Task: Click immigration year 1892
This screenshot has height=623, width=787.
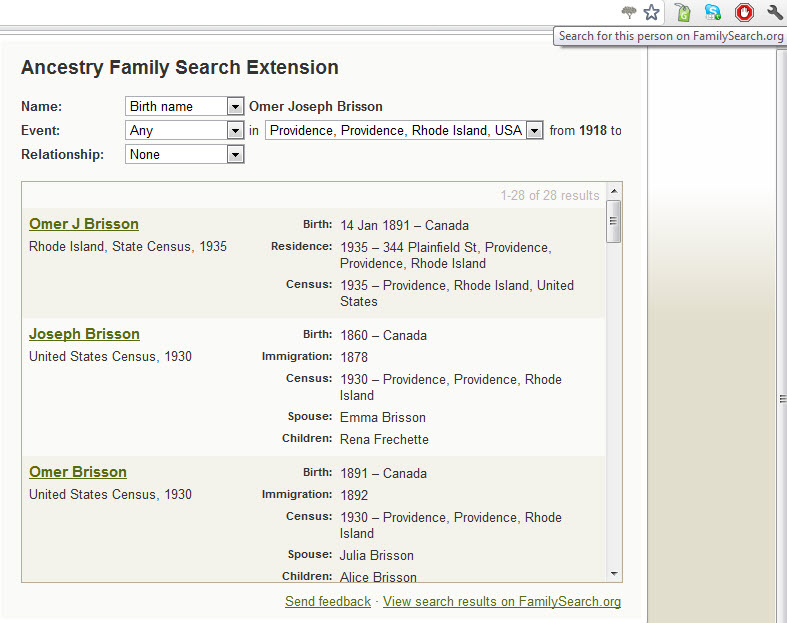Action: point(354,495)
